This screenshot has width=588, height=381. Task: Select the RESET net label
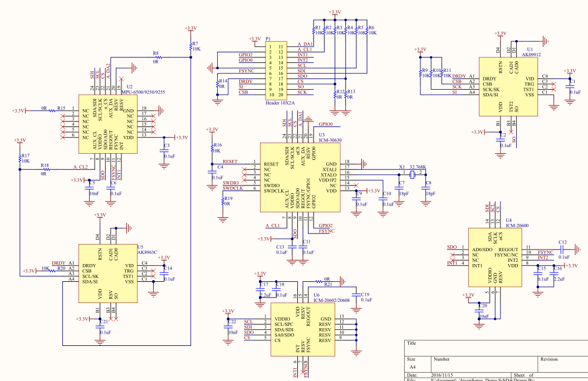pos(230,162)
